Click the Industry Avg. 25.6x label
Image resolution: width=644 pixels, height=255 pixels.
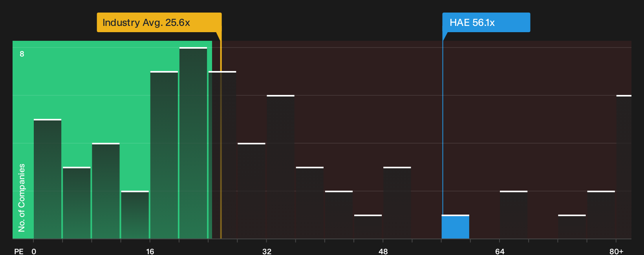(159, 22)
